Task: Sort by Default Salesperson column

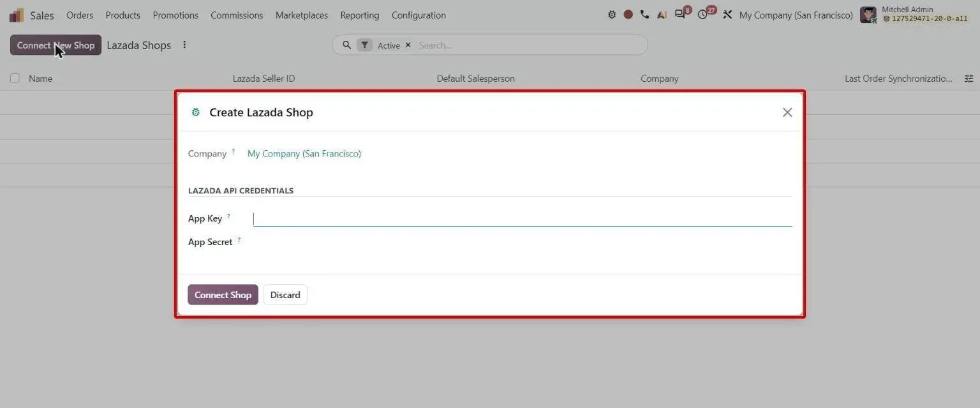Action: [x=475, y=79]
